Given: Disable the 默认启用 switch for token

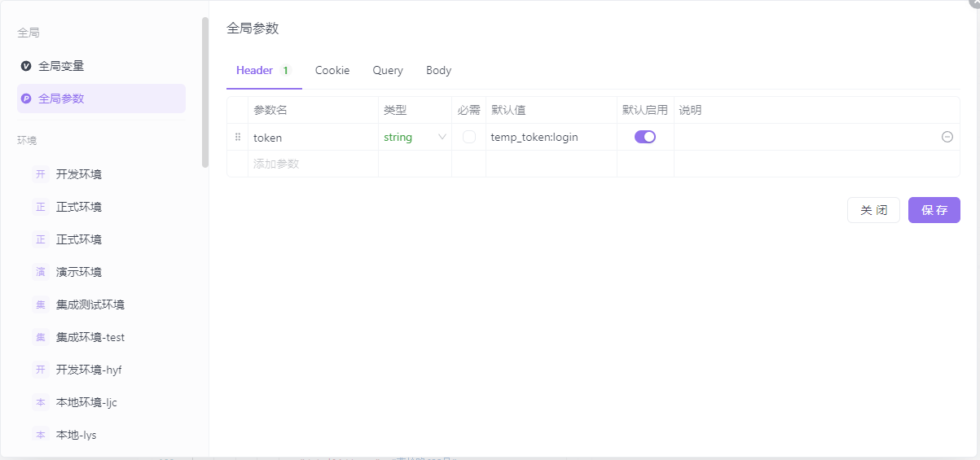Looking at the screenshot, I should (x=645, y=137).
